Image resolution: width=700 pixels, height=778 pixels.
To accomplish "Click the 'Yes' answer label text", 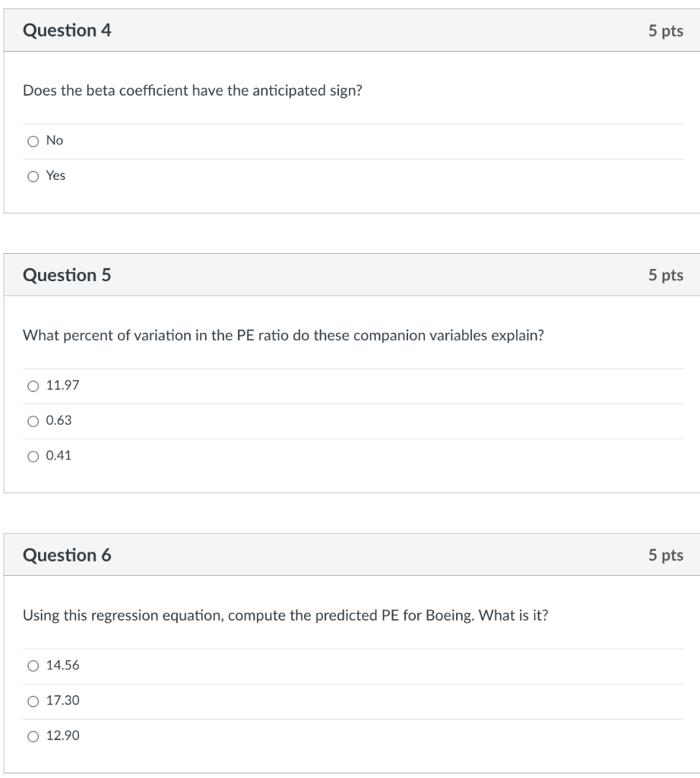I will 55,176.
